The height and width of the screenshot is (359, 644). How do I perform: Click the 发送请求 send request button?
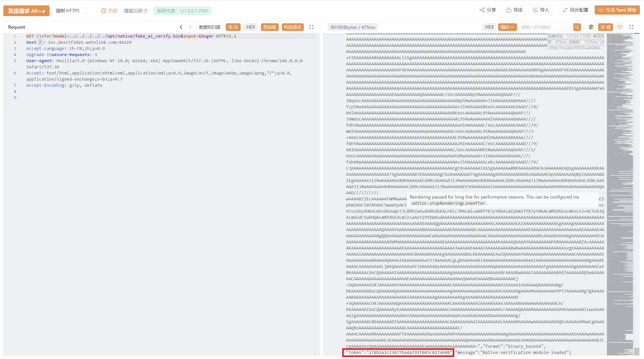(26, 11)
